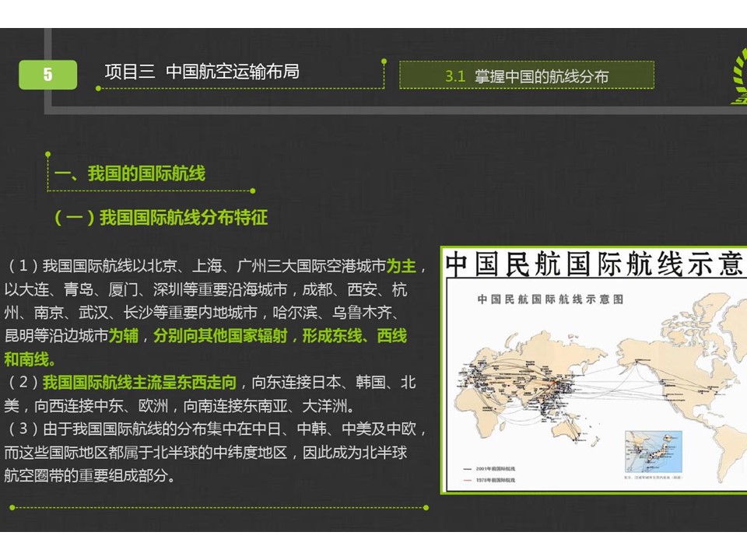Click the large map caption "中国民航国际航线示意"
Image resolution: width=747 pixels, height=560 pixels.
click(x=595, y=264)
